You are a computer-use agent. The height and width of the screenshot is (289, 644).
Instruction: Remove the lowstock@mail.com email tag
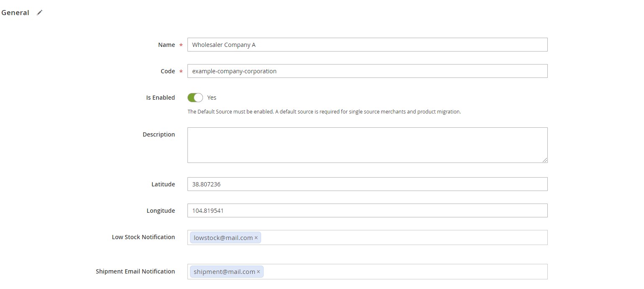(256, 238)
